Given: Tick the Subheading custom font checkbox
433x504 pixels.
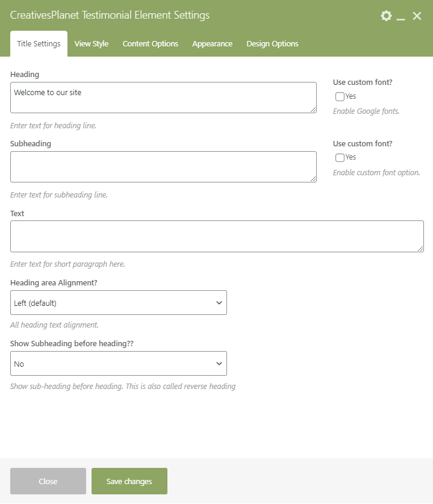Looking at the screenshot, I should [340, 158].
